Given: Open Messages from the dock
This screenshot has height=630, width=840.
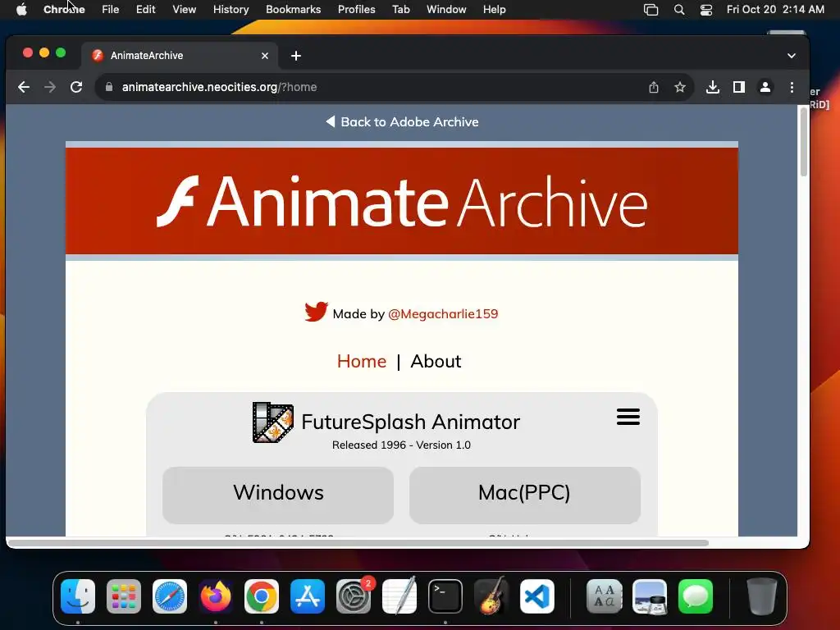Looking at the screenshot, I should coord(696,596).
